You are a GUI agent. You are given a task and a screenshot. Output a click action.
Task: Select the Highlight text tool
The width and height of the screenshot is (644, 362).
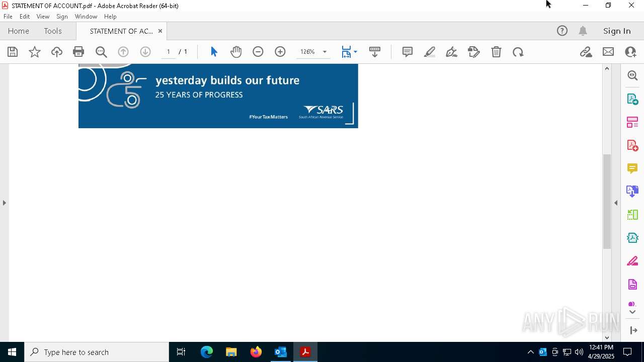(x=430, y=52)
